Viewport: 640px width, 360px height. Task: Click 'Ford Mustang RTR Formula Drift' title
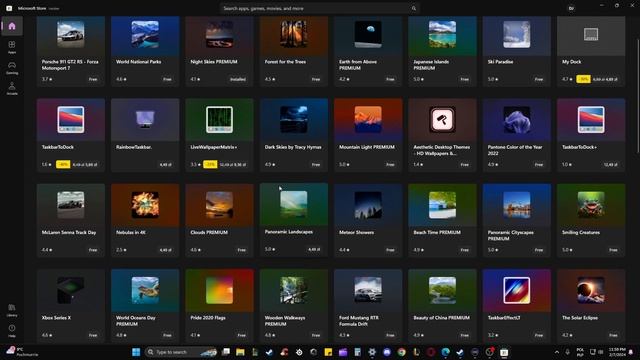coord(358,321)
